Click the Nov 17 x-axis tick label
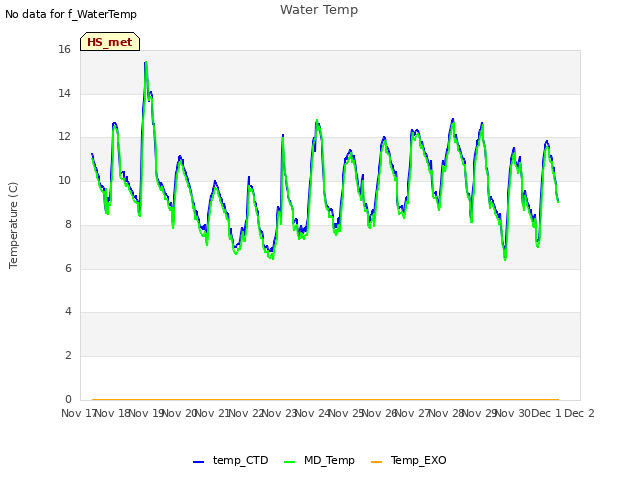Image resolution: width=640 pixels, height=480 pixels. pos(78,413)
